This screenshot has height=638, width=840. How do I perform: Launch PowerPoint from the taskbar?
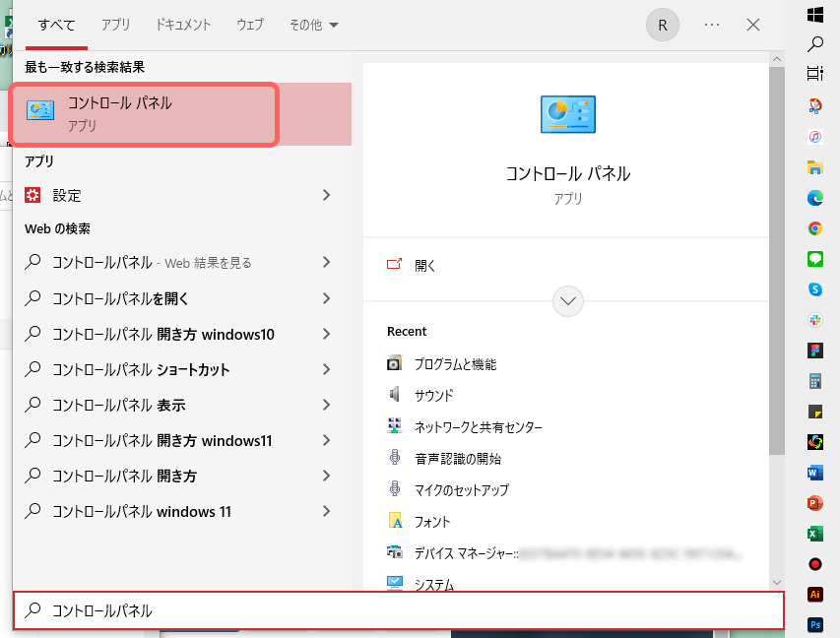814,503
